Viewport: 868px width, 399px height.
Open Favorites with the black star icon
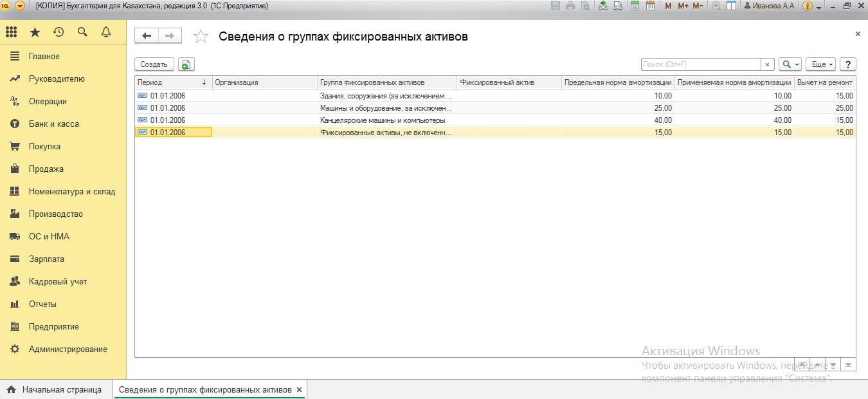coord(35,32)
